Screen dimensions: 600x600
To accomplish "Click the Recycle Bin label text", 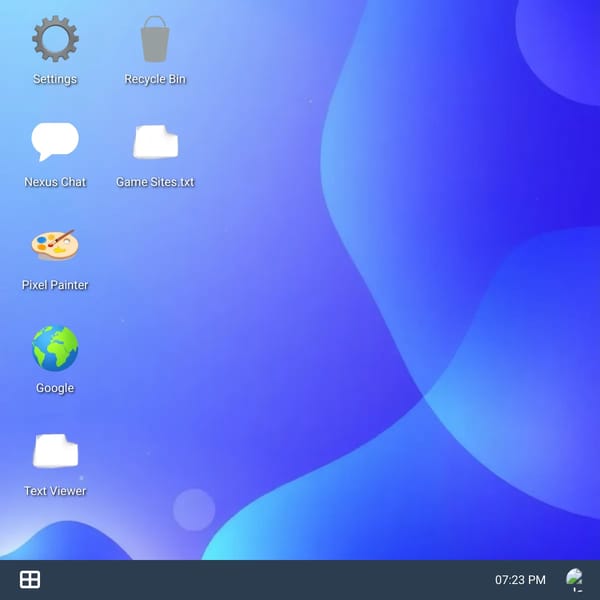I will tap(155, 79).
